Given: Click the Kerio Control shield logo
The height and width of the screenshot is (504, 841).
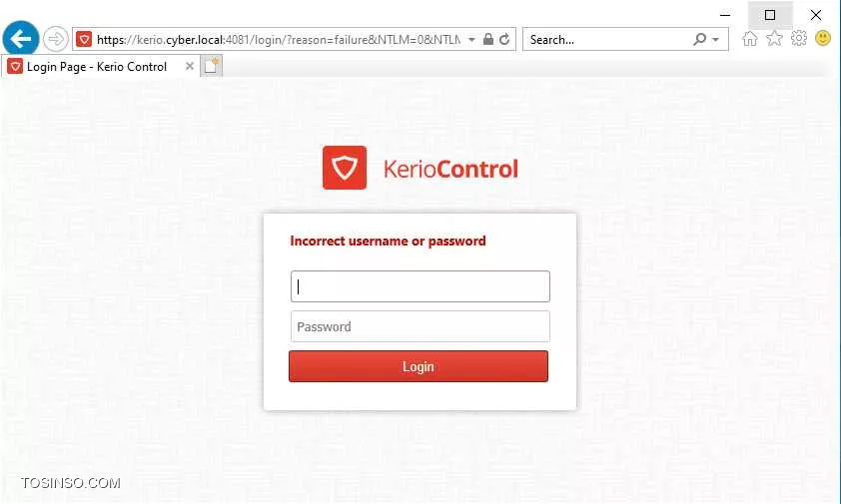Looking at the screenshot, I should pos(345,168).
